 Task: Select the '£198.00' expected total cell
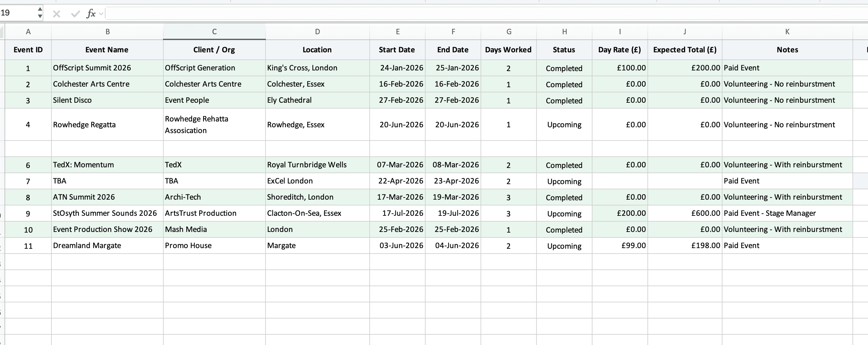tap(685, 246)
